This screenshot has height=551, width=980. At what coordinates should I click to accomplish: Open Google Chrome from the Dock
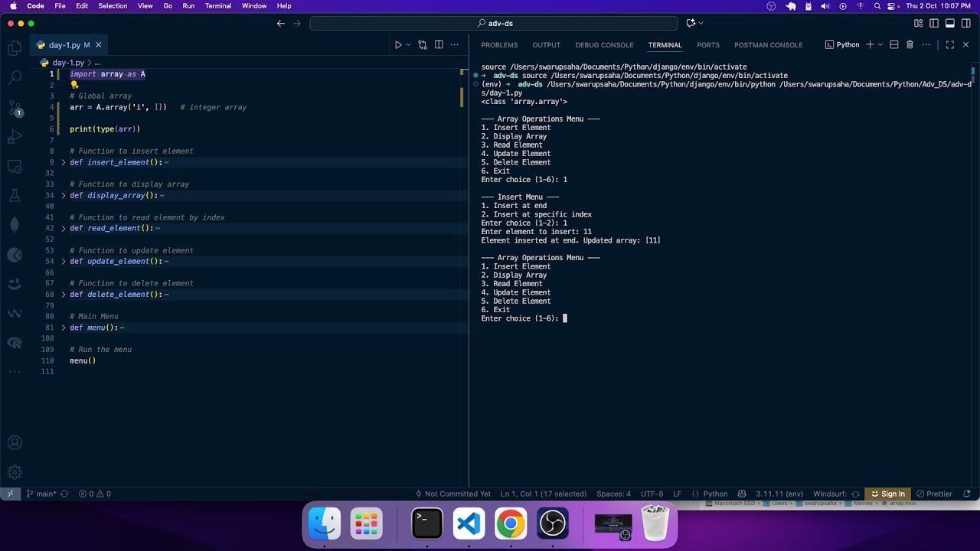click(x=511, y=524)
